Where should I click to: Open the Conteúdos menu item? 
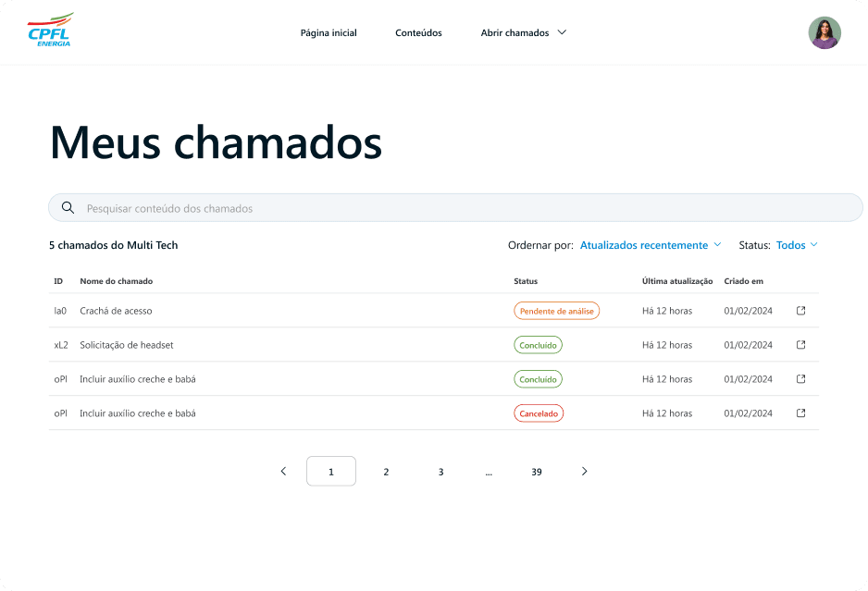418,32
